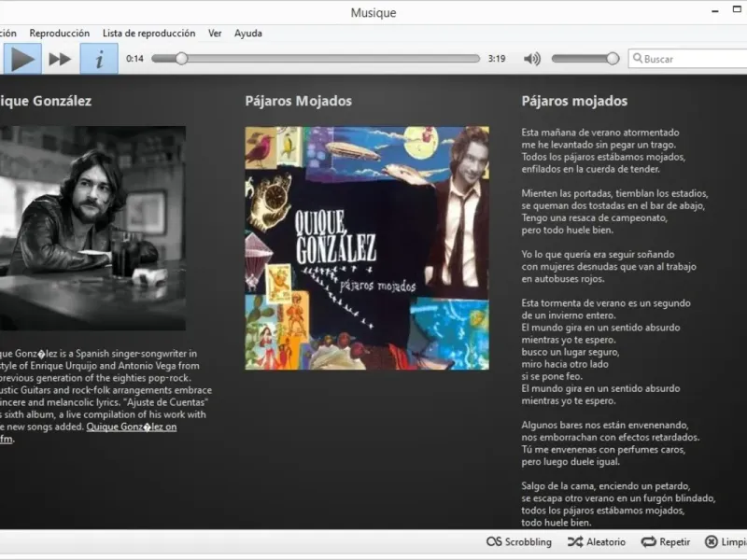The image size is (747, 560).
Task: Mute audio with the speaker icon
Action: (532, 59)
